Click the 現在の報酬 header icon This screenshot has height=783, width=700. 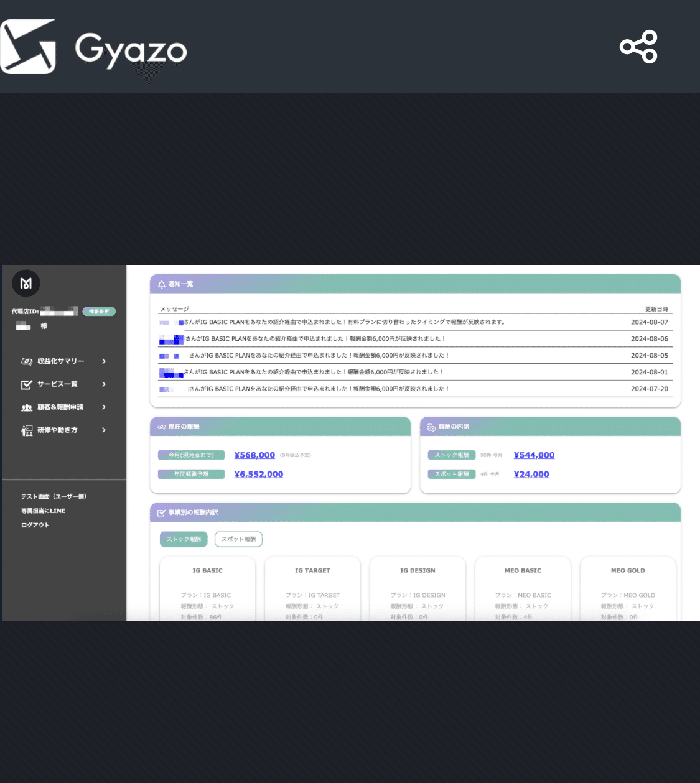tap(162, 427)
